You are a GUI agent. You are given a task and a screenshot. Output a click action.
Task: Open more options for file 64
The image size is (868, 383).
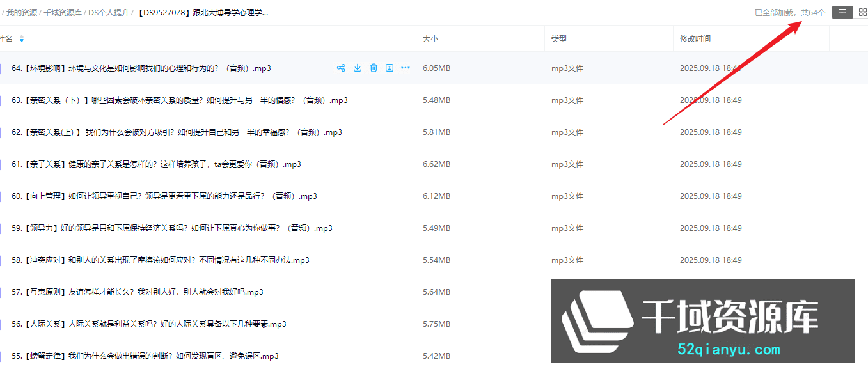pos(406,68)
